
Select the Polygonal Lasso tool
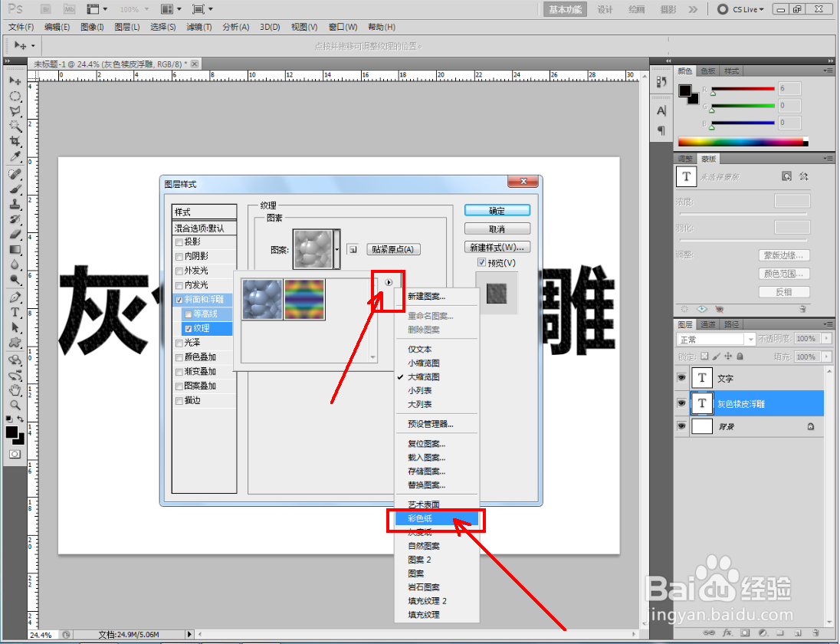point(15,111)
